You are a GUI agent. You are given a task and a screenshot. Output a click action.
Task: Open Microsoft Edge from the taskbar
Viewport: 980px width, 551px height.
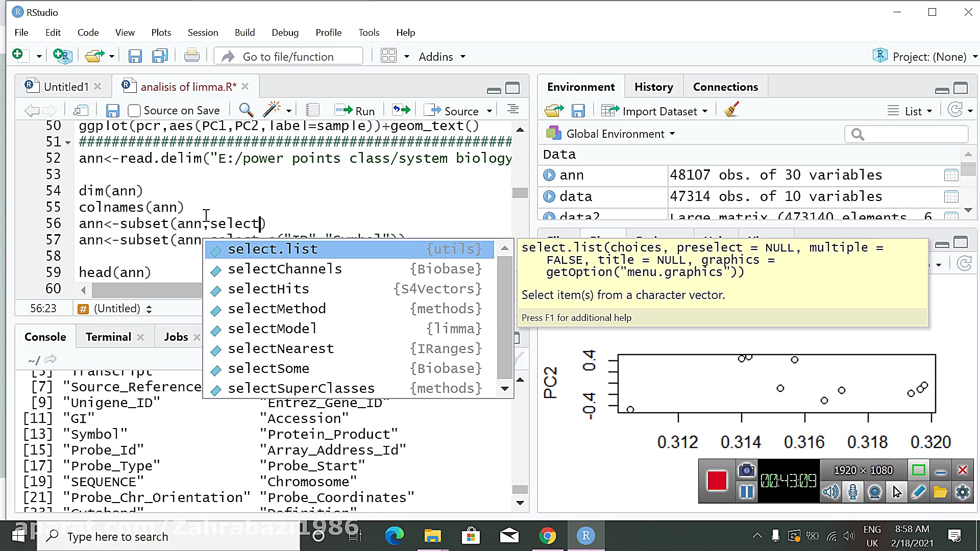click(x=394, y=536)
